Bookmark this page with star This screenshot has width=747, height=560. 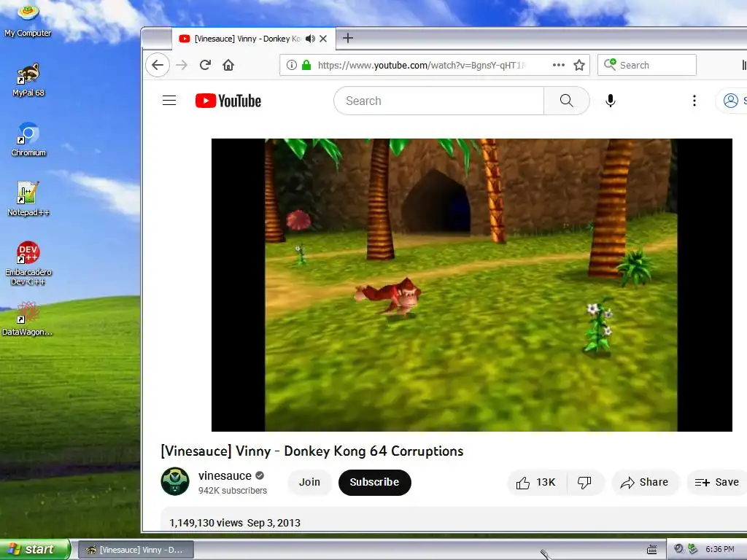578,65
